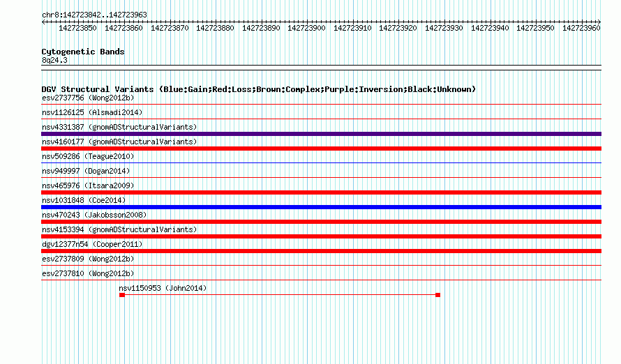Click the thin blue gain line under nsv509286
Image resolution: width=621 pixels, height=364 pixels.
point(321,162)
